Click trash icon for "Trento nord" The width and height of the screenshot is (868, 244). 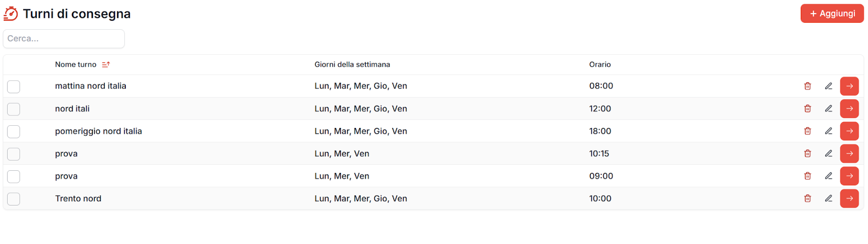click(x=807, y=198)
